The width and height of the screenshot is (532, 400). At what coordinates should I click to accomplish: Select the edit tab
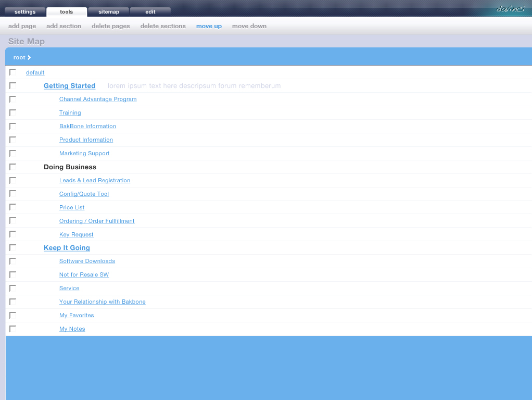tap(150, 11)
